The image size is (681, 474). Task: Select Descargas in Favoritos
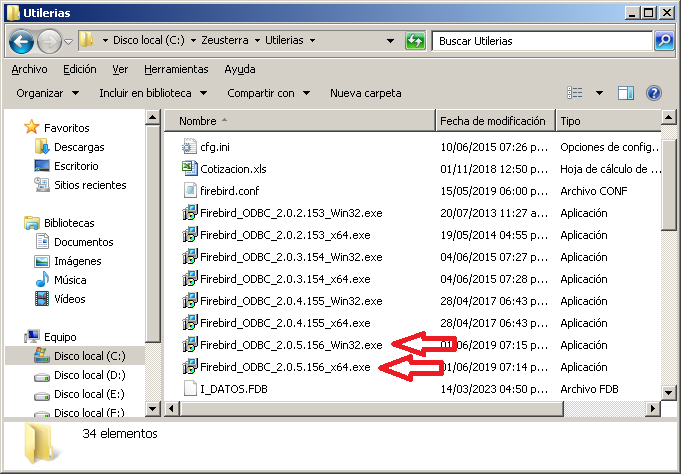pos(79,147)
